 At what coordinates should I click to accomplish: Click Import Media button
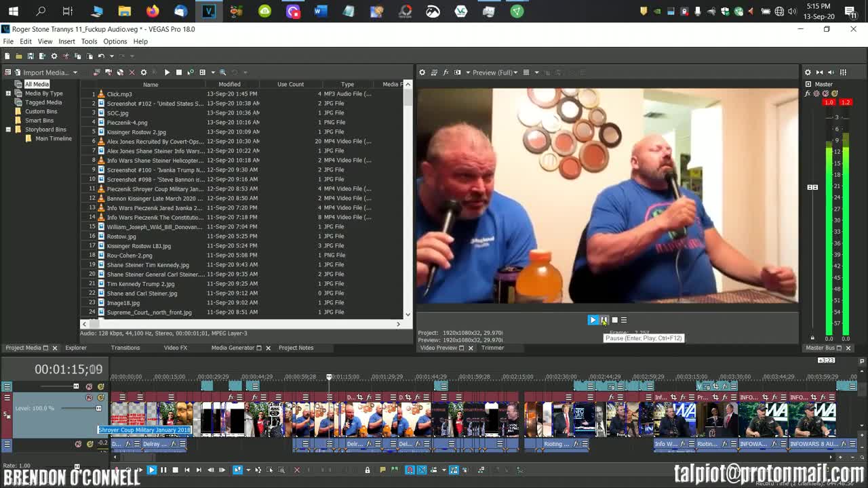[x=41, y=73]
